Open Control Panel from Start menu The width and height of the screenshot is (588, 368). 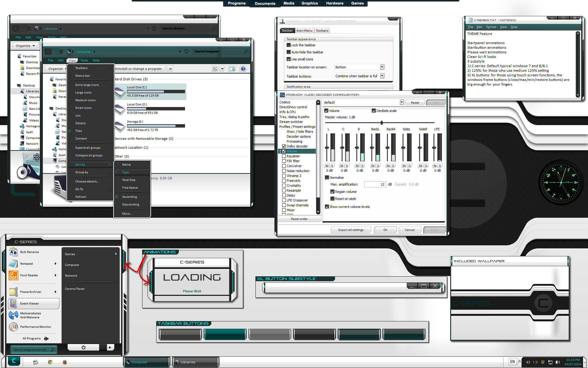[75, 289]
